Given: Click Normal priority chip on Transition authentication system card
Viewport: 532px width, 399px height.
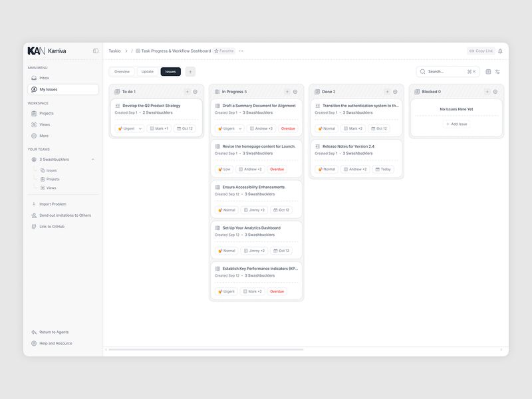Looking at the screenshot, I should tap(327, 128).
